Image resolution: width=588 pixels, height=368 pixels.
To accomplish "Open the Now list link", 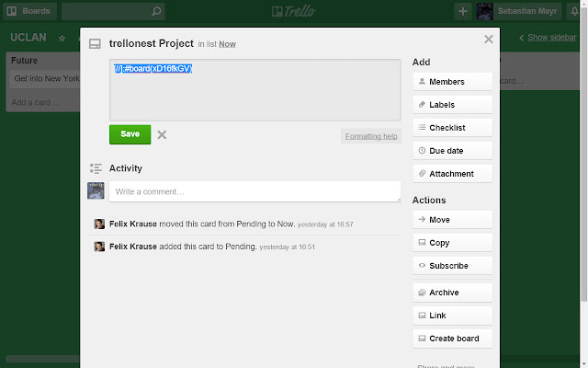I will coord(227,44).
